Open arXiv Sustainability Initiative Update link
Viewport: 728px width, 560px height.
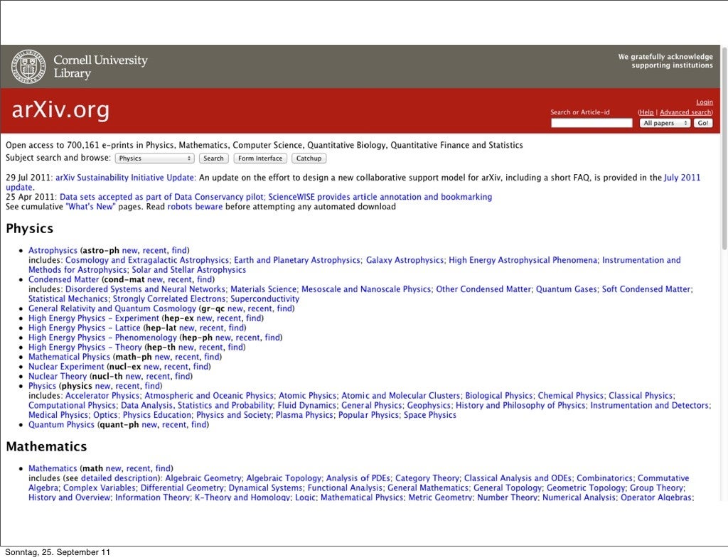point(124,178)
